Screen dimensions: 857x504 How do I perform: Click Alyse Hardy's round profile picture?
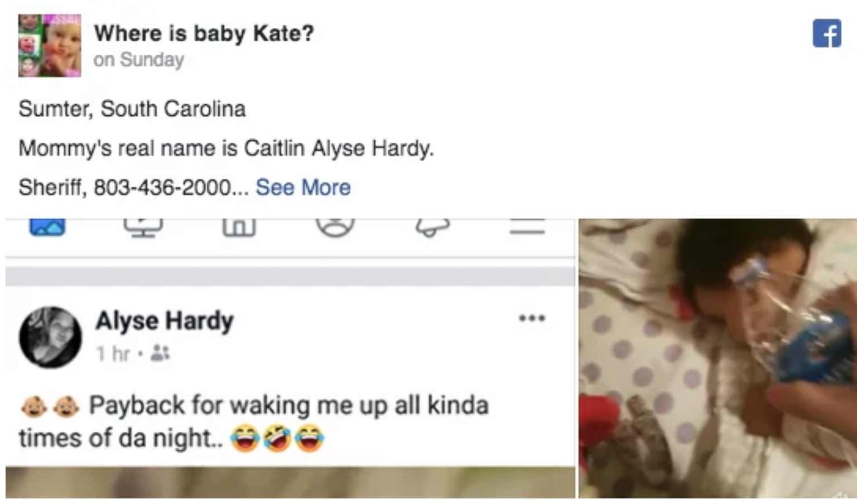click(x=50, y=337)
